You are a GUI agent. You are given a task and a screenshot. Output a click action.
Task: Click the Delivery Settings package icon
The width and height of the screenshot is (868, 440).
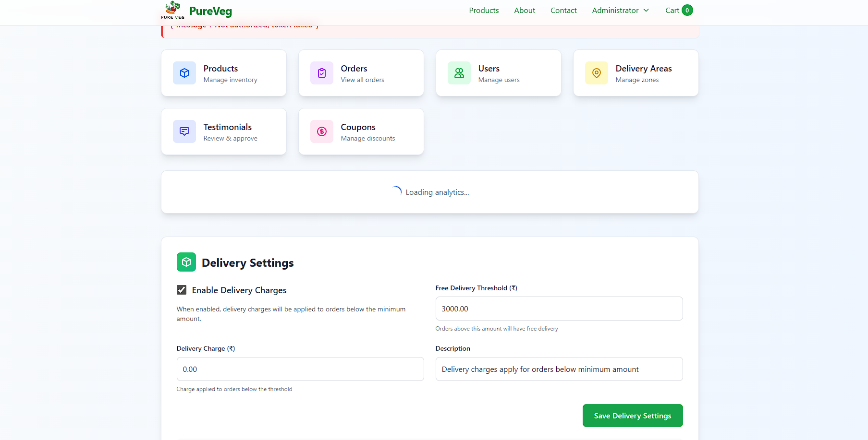186,262
